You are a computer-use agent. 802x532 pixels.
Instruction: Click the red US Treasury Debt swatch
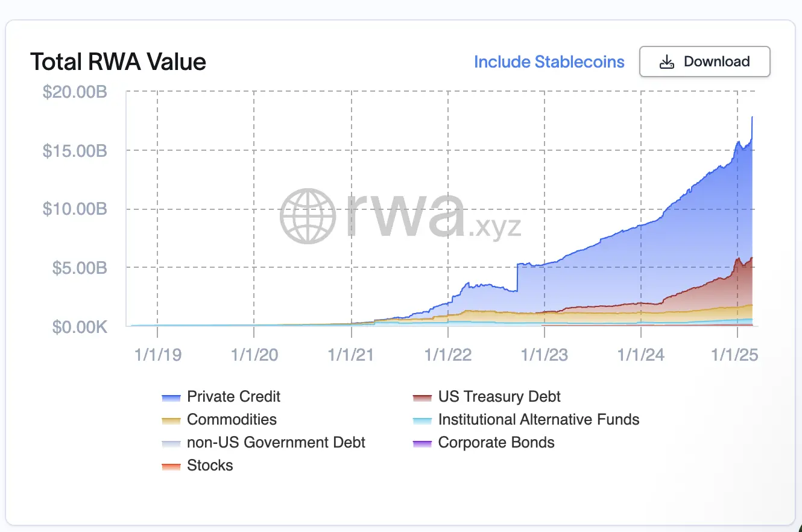point(422,397)
